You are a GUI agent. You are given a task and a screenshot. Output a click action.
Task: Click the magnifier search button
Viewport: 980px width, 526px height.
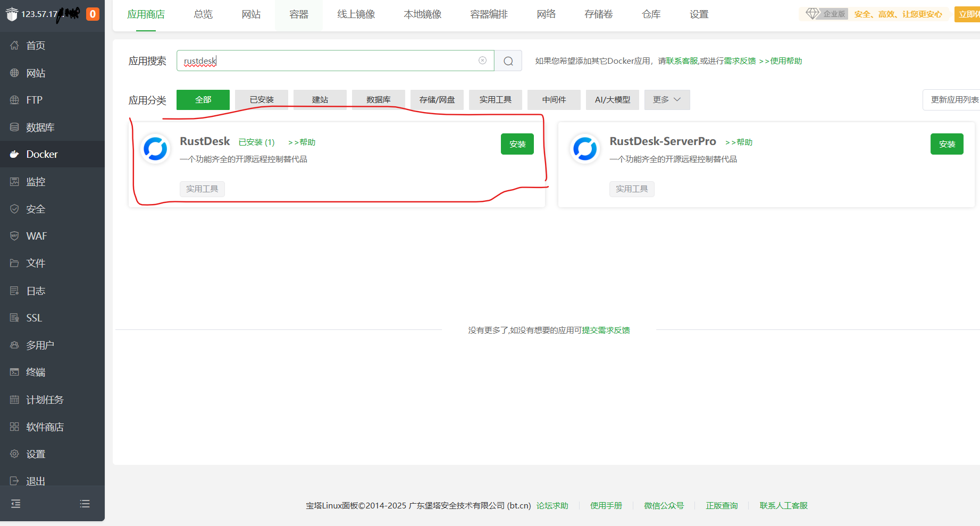[x=508, y=61]
